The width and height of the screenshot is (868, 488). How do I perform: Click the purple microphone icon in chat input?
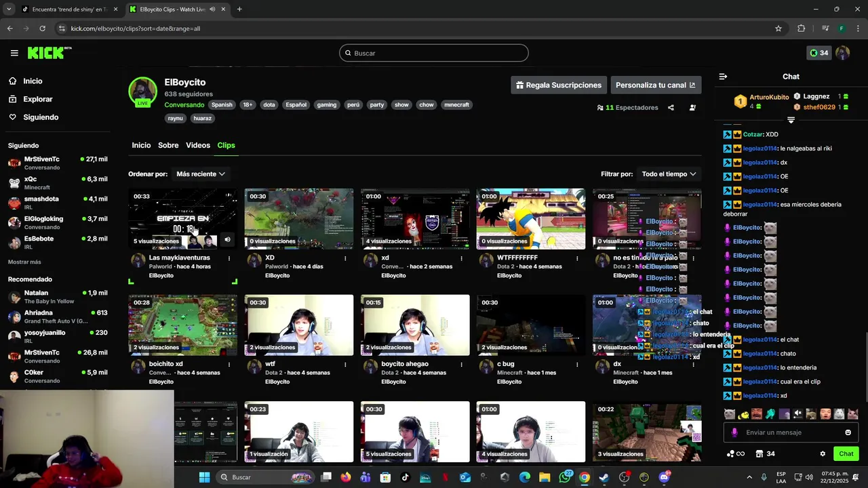(734, 432)
